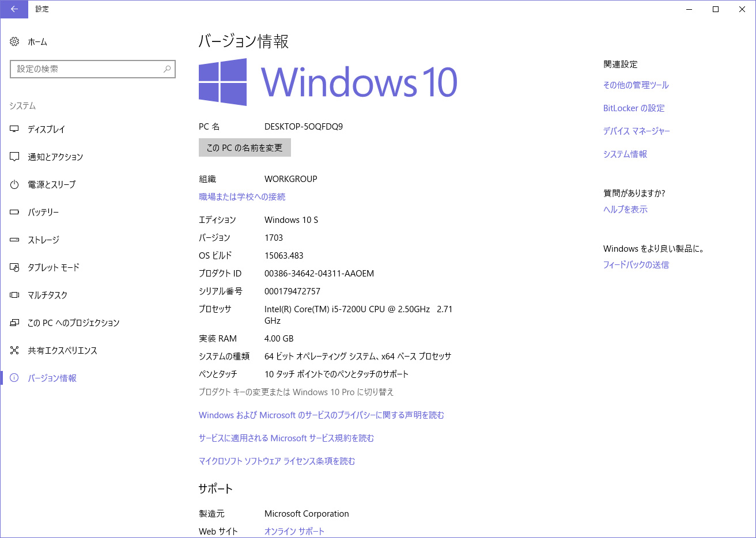Click この PC の名前を変更 button
Viewport: 756px width, 538px height.
245,147
